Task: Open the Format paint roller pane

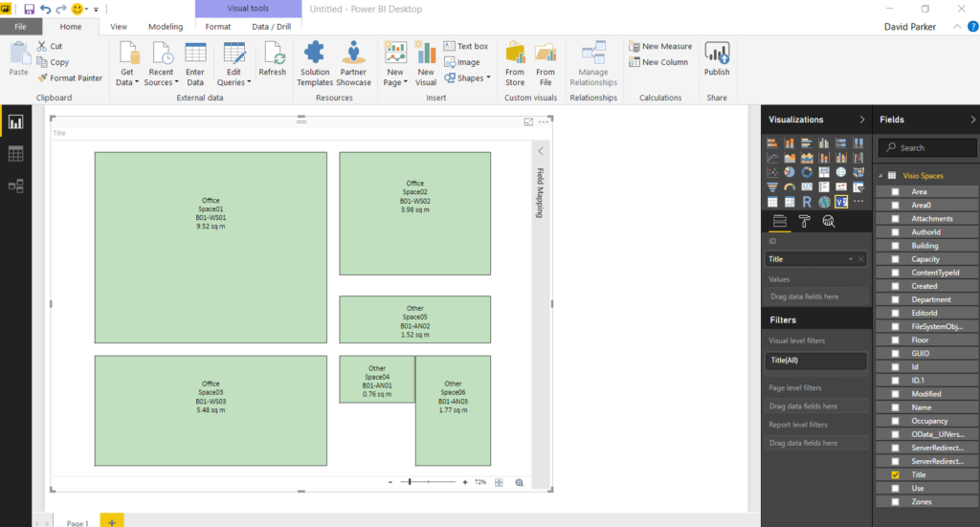Action: (804, 221)
